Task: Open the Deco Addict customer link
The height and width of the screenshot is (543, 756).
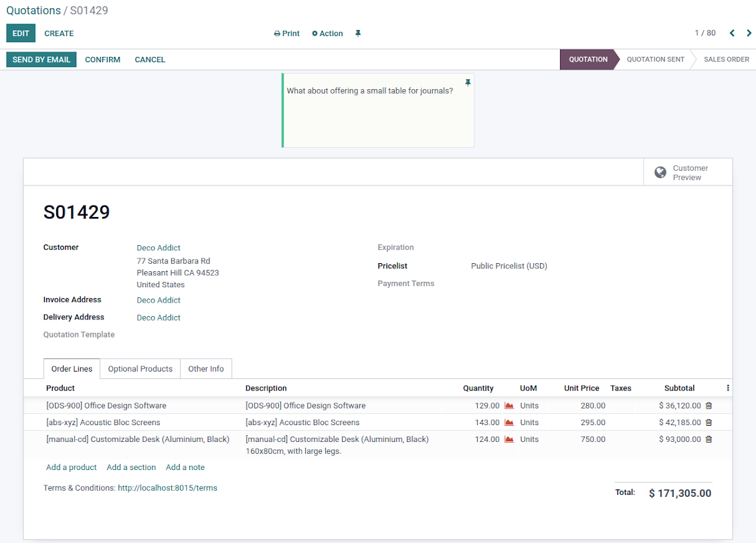Action: pyautogui.click(x=159, y=248)
